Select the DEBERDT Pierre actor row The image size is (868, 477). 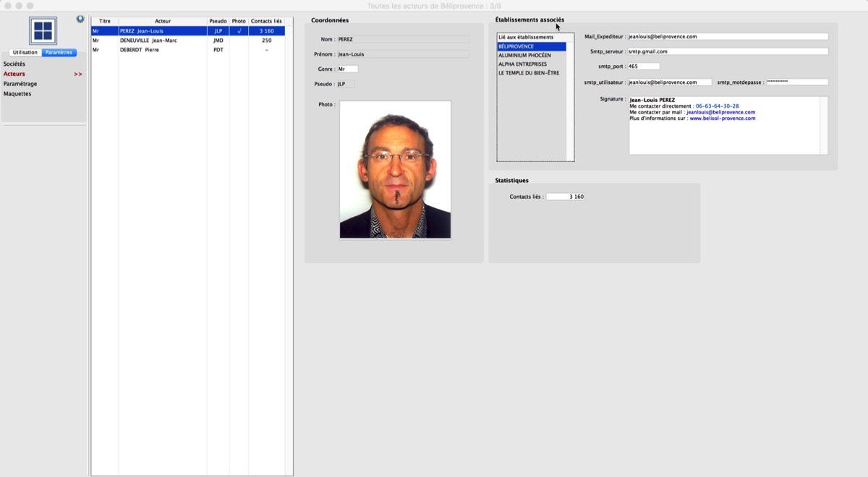point(140,50)
